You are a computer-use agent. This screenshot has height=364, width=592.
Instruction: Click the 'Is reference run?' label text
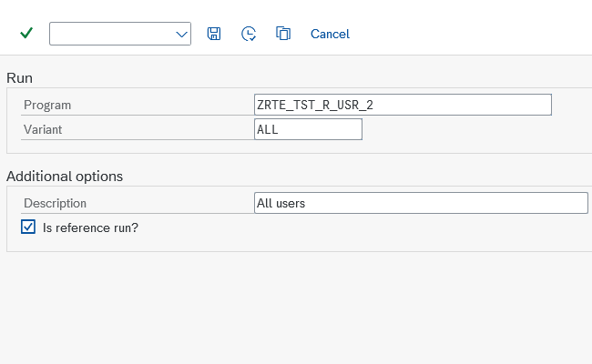coord(90,227)
